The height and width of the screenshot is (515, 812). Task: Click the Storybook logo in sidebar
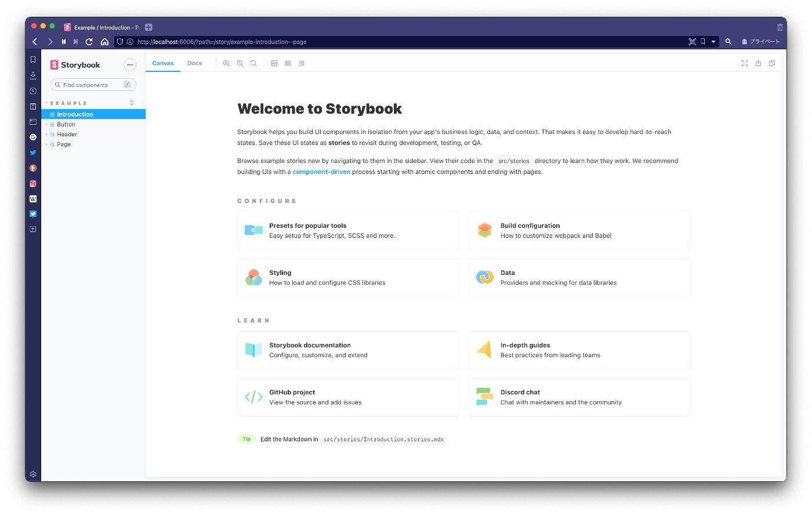pyautogui.click(x=75, y=65)
